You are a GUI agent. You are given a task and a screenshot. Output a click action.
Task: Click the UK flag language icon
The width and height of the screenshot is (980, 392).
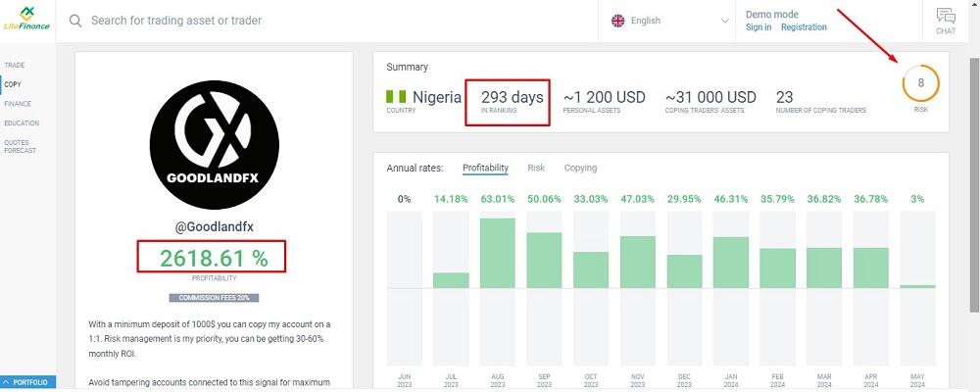pos(618,21)
